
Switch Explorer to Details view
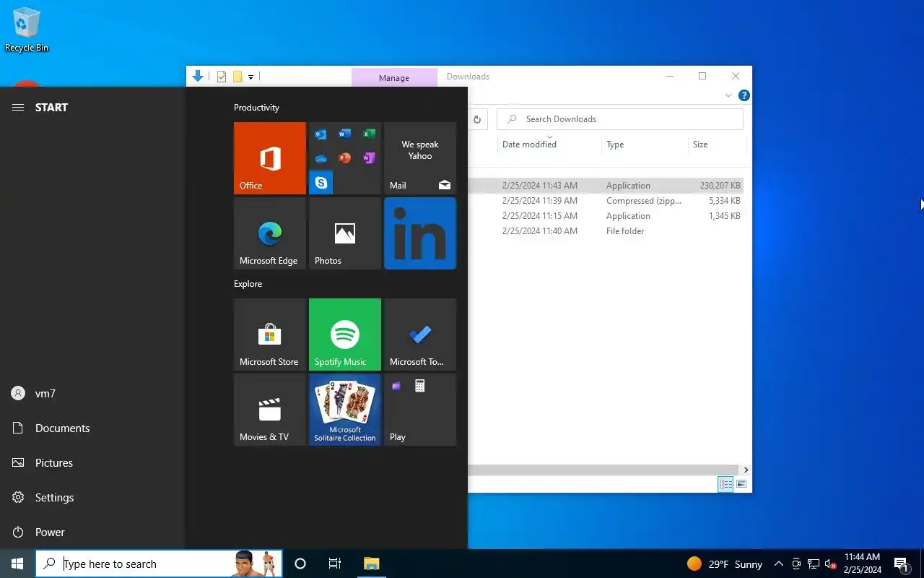click(725, 484)
